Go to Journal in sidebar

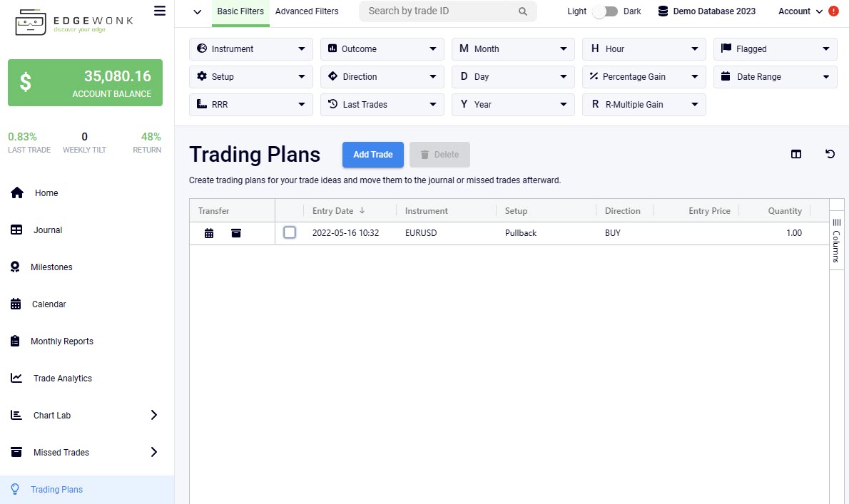click(48, 230)
